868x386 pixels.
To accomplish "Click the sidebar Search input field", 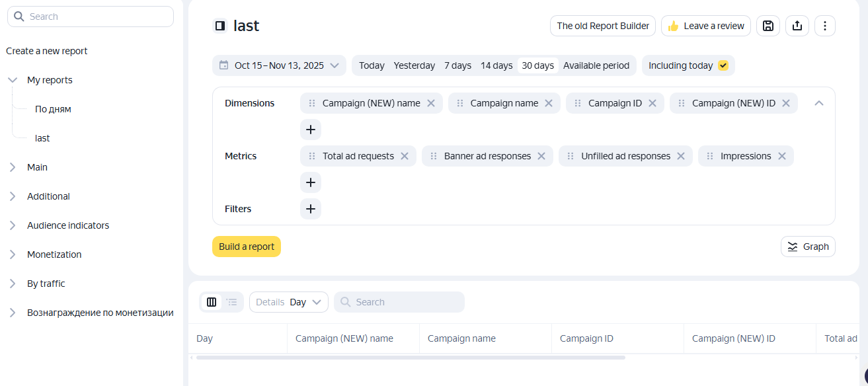I will (x=91, y=17).
